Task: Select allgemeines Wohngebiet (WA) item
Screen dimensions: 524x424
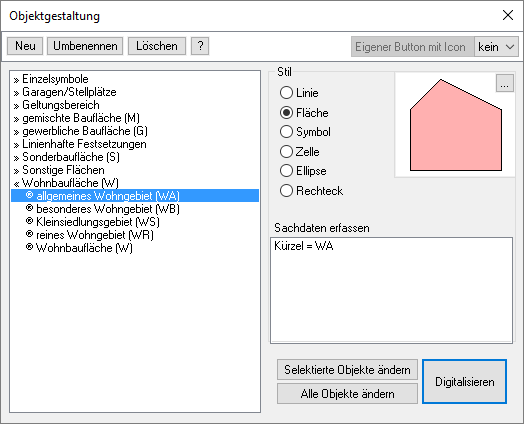Action: pos(135,196)
